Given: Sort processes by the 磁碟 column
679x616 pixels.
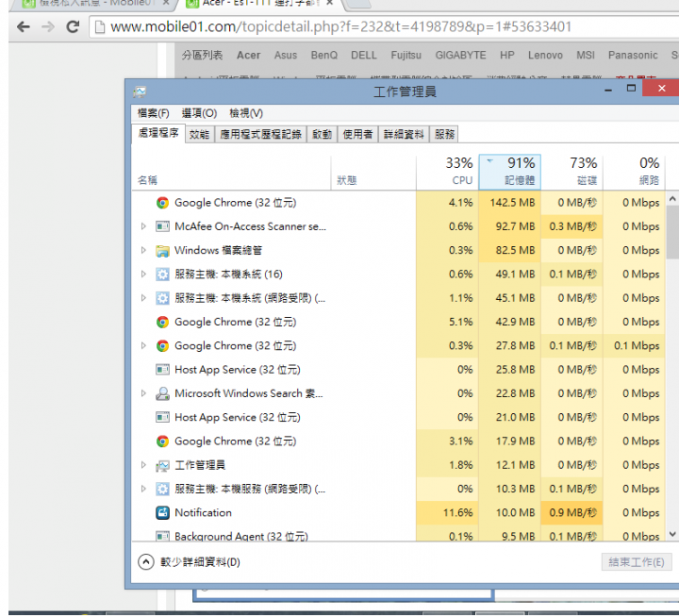Looking at the screenshot, I should coord(572,172).
